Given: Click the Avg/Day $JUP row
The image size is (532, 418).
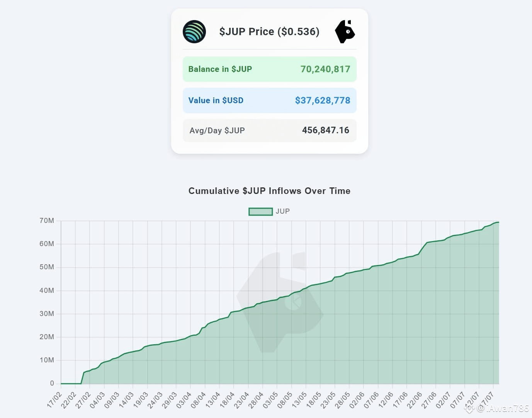Looking at the screenshot, I should (x=269, y=131).
